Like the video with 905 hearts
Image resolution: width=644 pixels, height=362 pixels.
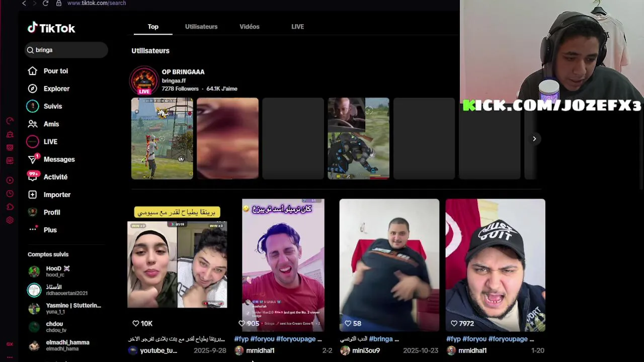pyautogui.click(x=242, y=323)
